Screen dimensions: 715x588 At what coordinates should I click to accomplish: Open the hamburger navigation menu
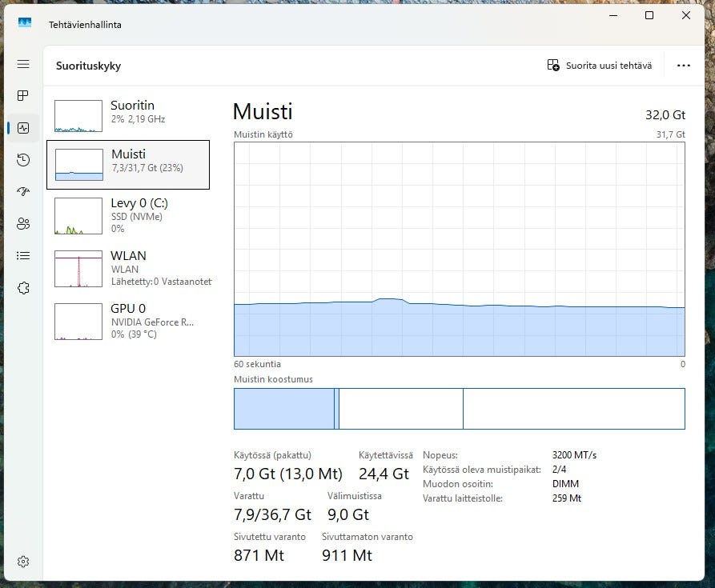point(23,64)
